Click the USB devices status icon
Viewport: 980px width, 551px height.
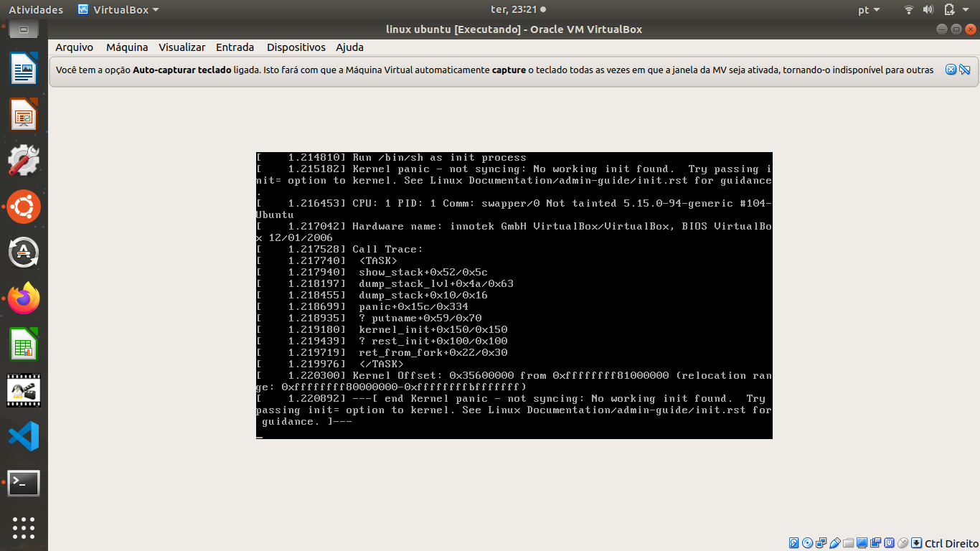coord(834,543)
